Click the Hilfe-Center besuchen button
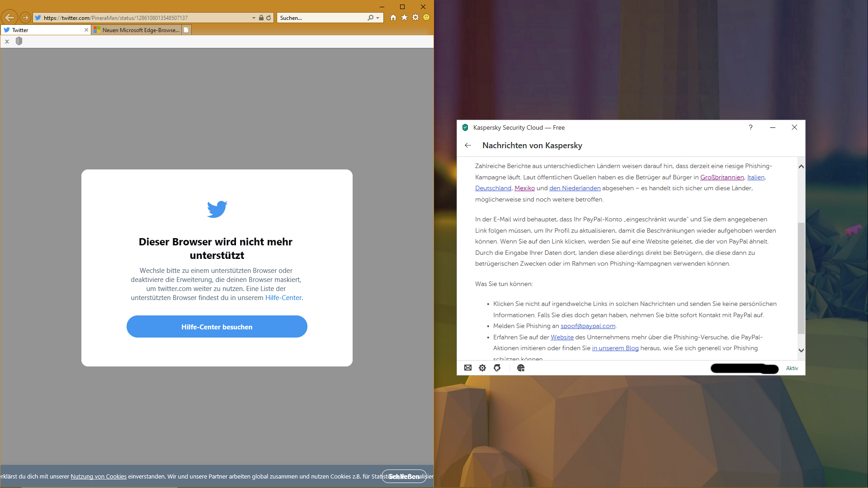This screenshot has width=868, height=488. pyautogui.click(x=217, y=327)
